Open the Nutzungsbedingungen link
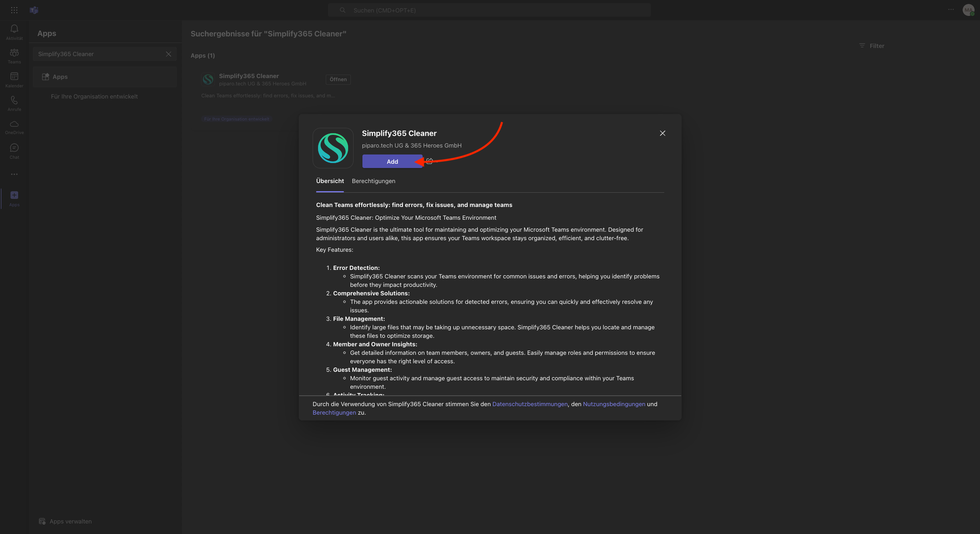 click(x=614, y=404)
